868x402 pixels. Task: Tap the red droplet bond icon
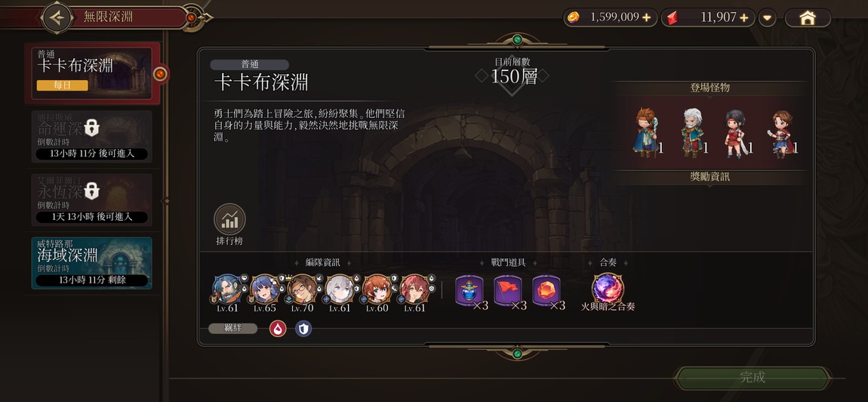[x=278, y=329]
